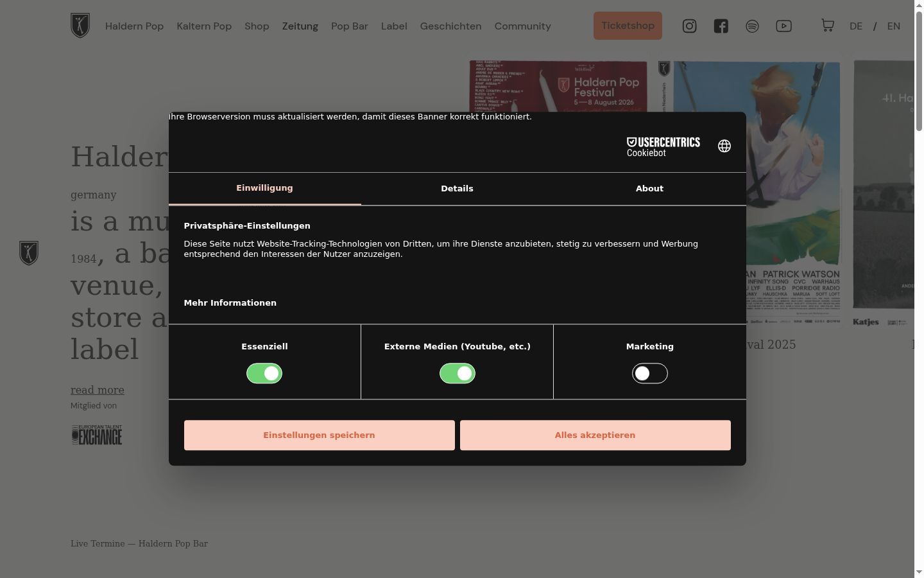Switch site language to EN

pyautogui.click(x=894, y=26)
